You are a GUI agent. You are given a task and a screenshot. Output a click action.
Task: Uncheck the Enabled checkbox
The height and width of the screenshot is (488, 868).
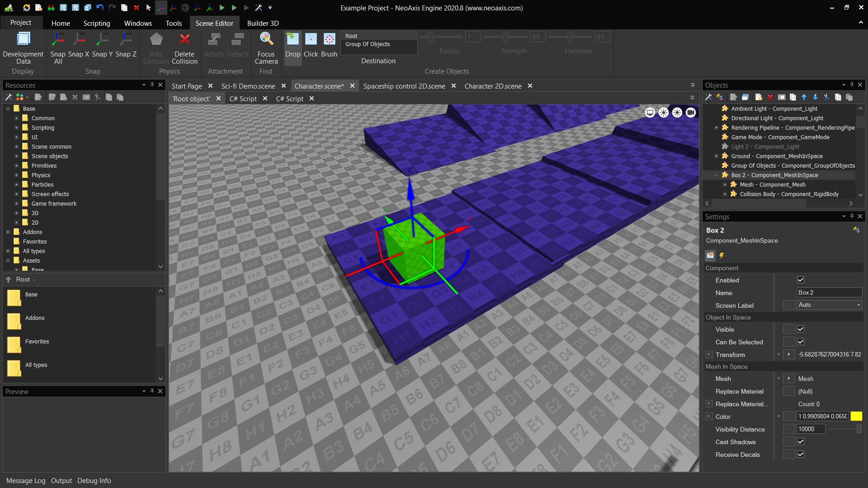(801, 280)
